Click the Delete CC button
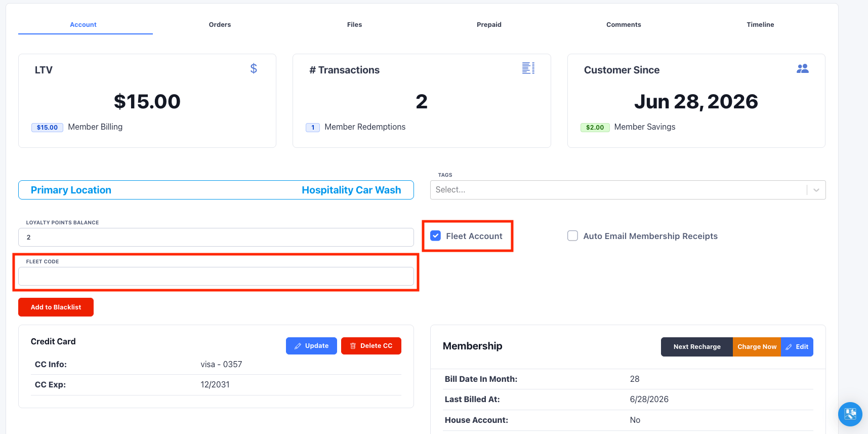The image size is (868, 434). (371, 346)
